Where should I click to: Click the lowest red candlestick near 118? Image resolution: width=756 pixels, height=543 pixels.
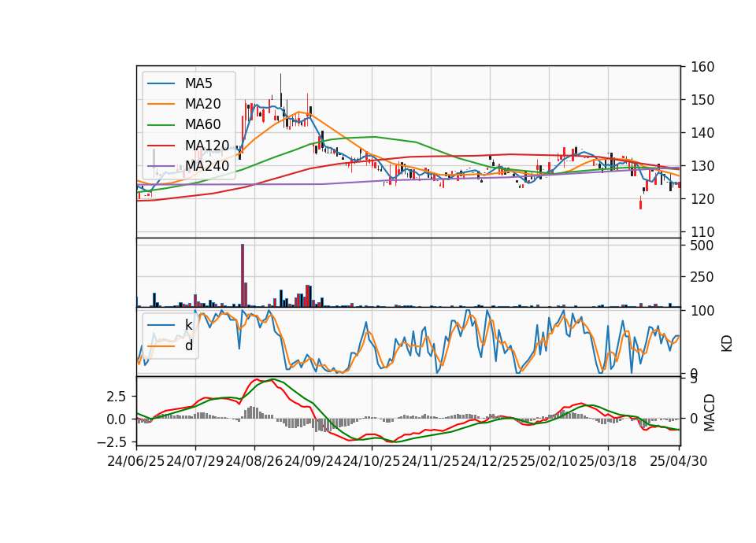[x=641, y=203]
